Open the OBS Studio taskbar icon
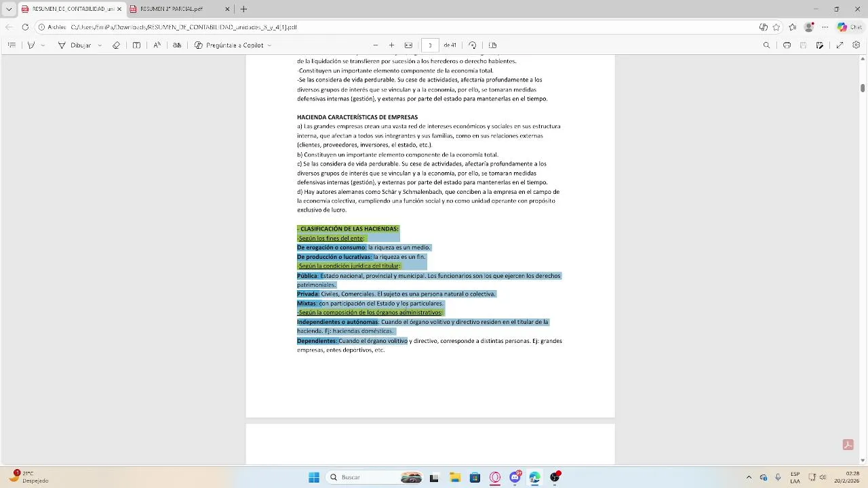The width and height of the screenshot is (868, 488). coord(555,477)
